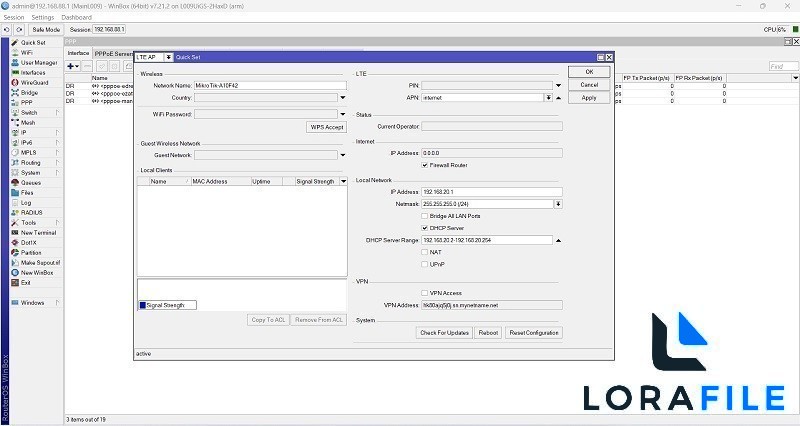The height and width of the screenshot is (426, 800).
Task: Click Check For Updates button
Action: click(444, 333)
